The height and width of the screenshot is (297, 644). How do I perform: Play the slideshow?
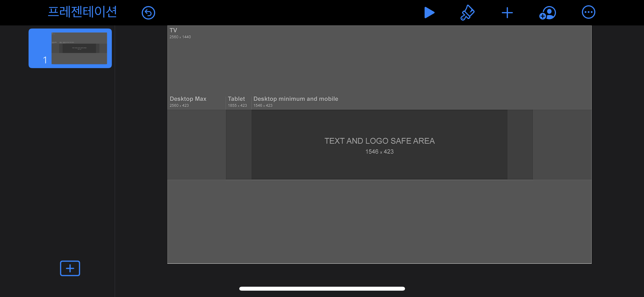click(x=429, y=13)
